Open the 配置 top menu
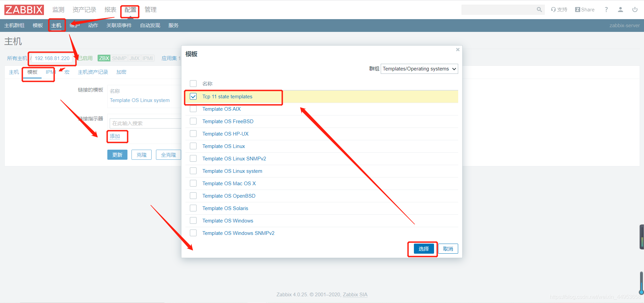Viewport: 644px width, 303px height. [130, 10]
